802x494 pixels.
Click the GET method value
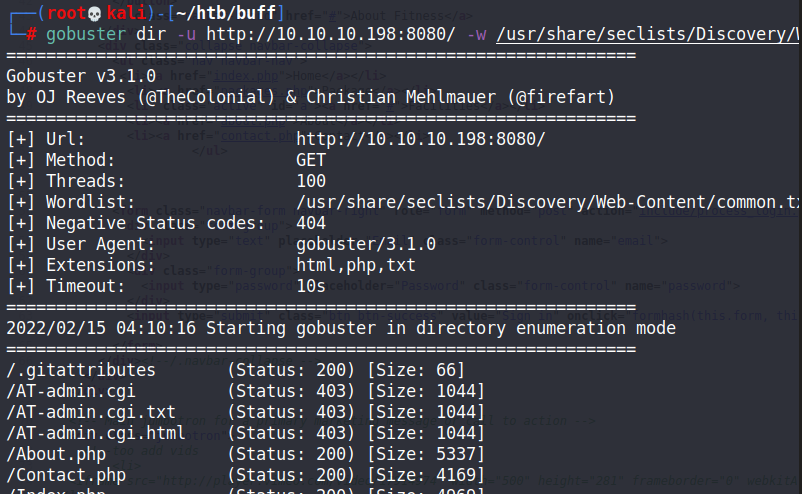pos(311,160)
